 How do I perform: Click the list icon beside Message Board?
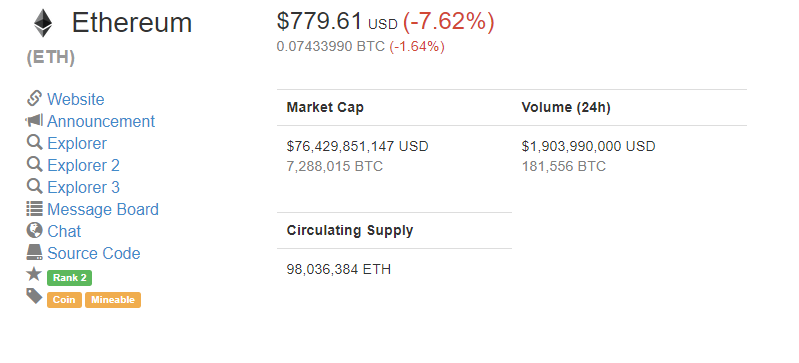(34, 209)
